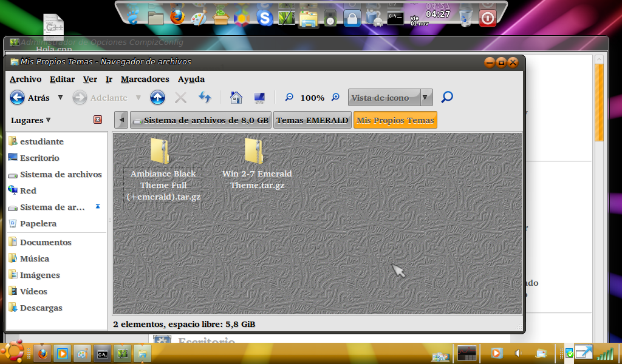Navigate to Temas EMERALD path button
622x364 pixels.
pos(312,120)
